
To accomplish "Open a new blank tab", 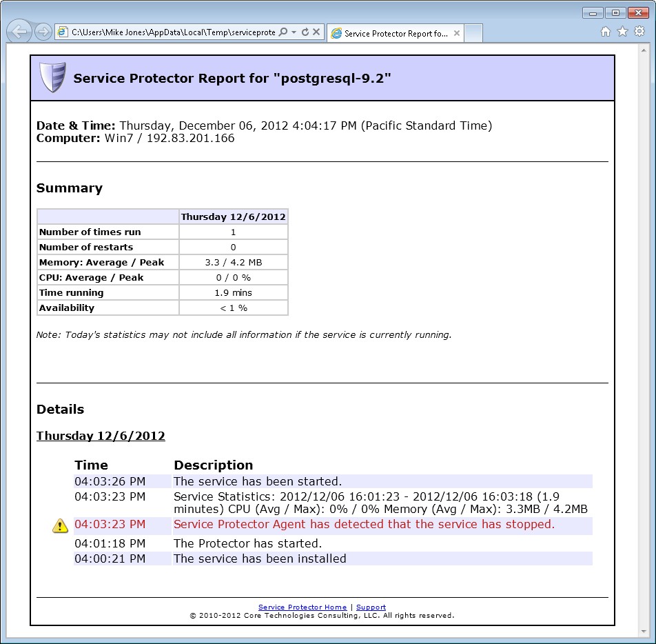I will 473,34.
